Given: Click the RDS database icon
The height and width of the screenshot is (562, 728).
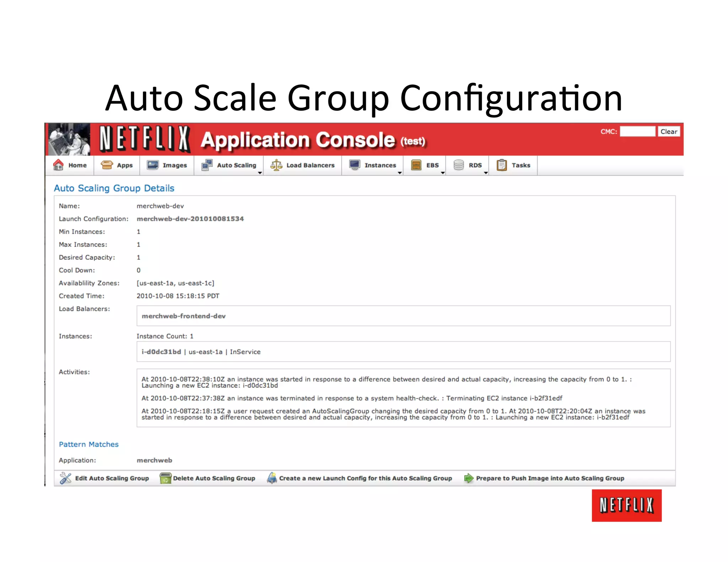Looking at the screenshot, I should click(x=459, y=165).
